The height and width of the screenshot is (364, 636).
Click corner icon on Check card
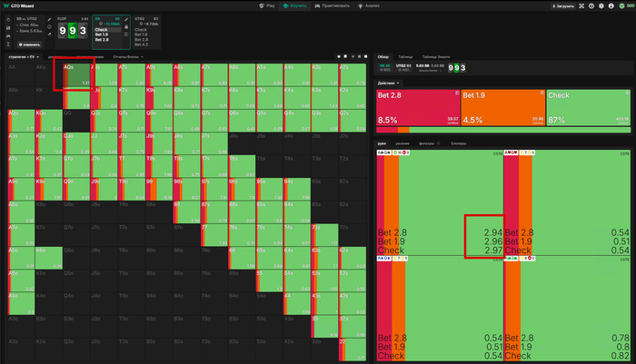tap(628, 93)
